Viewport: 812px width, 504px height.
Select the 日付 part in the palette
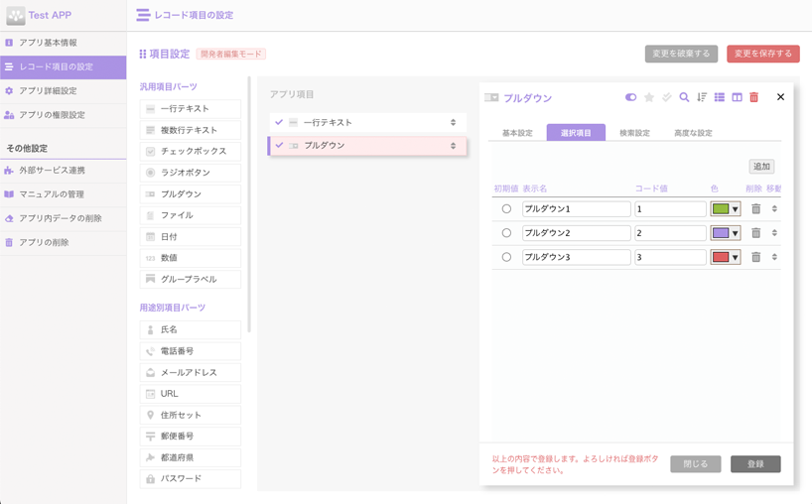pos(190,236)
